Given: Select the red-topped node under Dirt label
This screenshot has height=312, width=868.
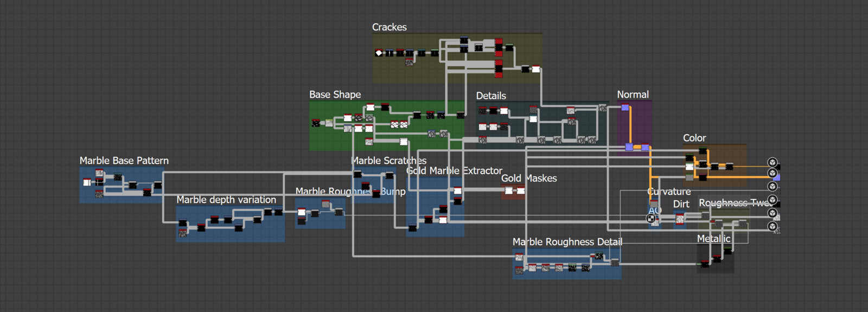Looking at the screenshot, I should click(680, 219).
